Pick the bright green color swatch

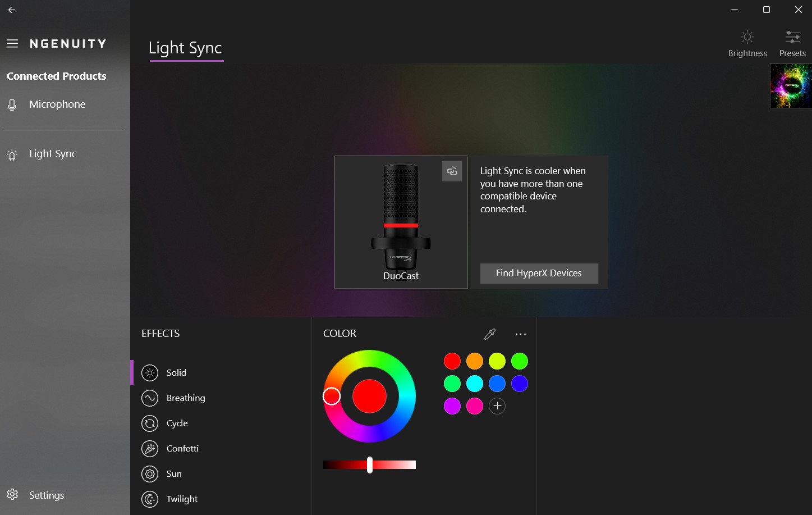pos(520,361)
